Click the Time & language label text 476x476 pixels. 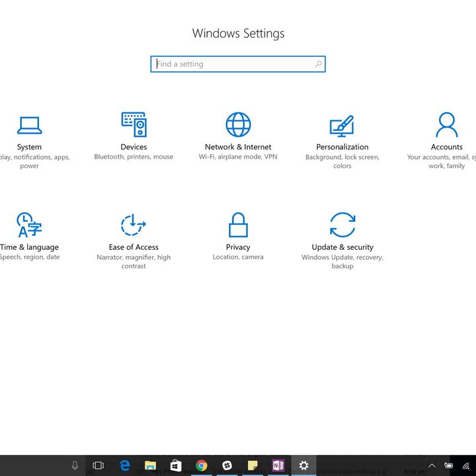point(30,247)
